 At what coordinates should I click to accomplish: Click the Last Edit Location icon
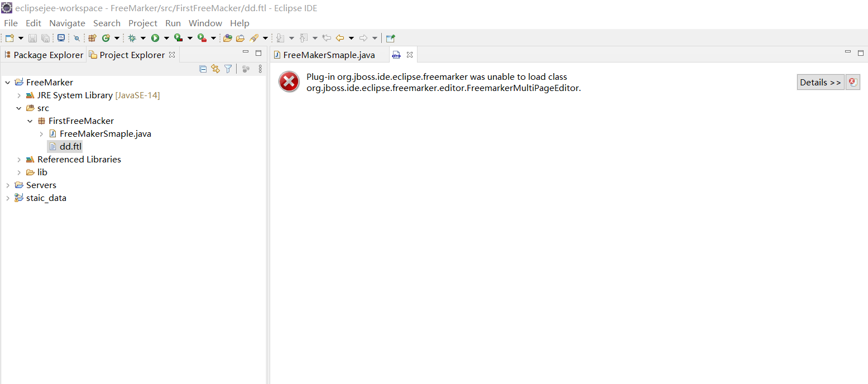click(x=327, y=38)
